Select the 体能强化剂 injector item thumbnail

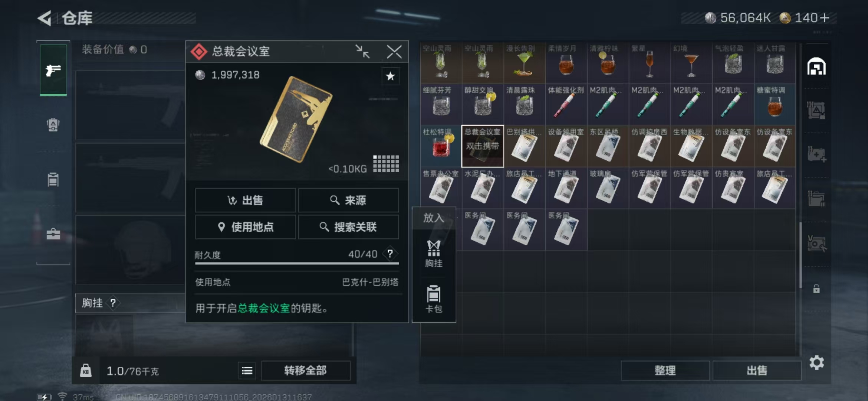[566, 104]
